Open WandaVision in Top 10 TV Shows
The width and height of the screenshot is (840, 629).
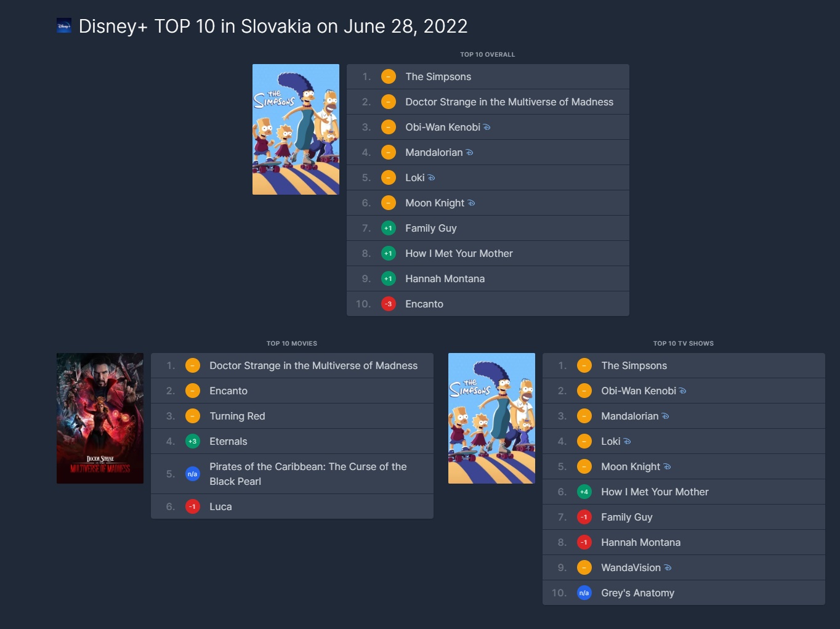point(631,567)
